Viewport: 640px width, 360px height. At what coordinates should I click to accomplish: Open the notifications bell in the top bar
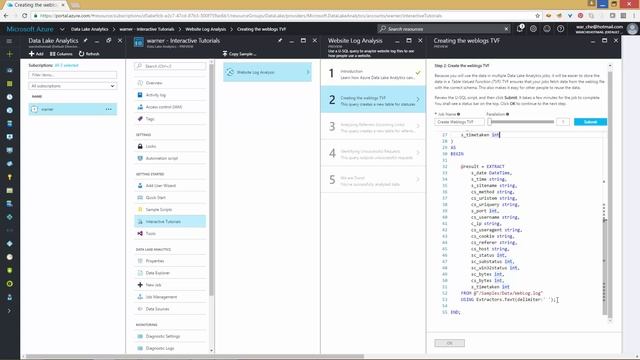click(x=520, y=29)
